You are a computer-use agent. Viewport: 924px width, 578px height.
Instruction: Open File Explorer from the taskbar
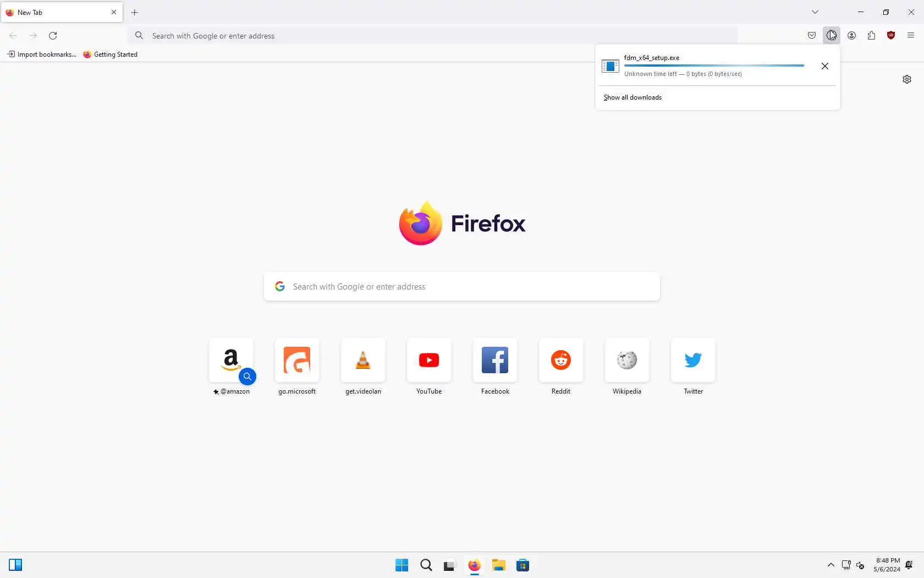[499, 565]
